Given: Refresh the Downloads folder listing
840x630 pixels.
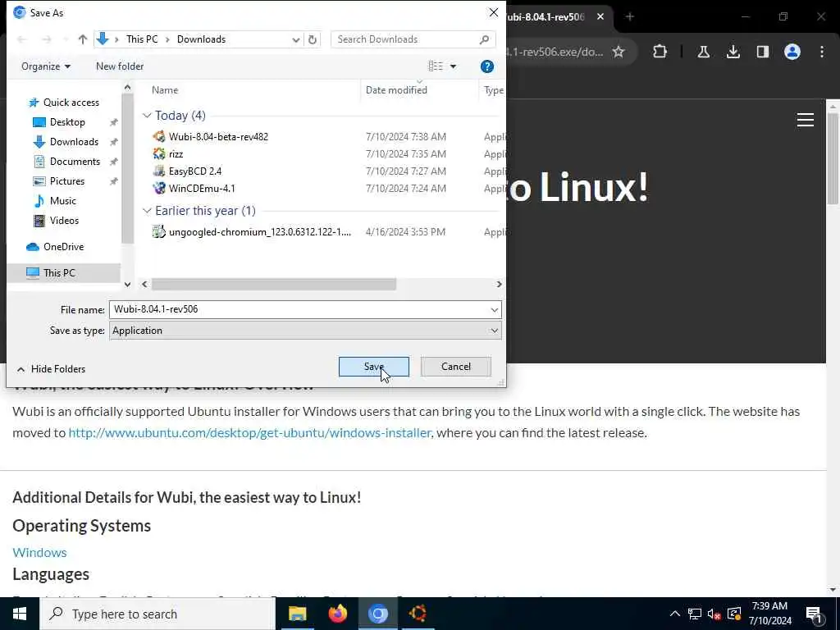Looking at the screenshot, I should coord(313,39).
